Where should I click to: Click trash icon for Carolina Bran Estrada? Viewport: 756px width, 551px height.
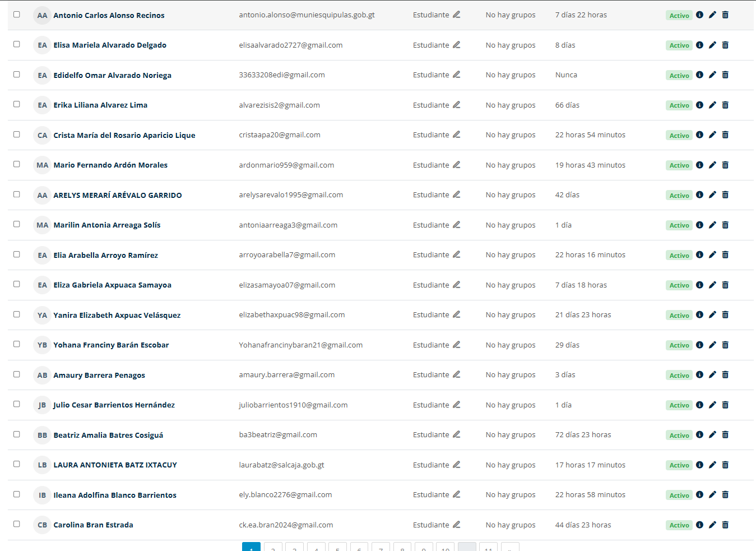pos(725,525)
